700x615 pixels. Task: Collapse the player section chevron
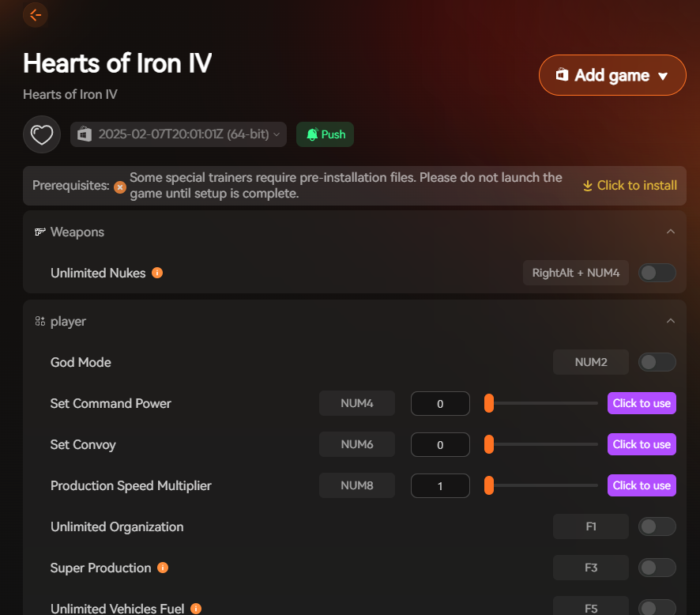pos(671,321)
